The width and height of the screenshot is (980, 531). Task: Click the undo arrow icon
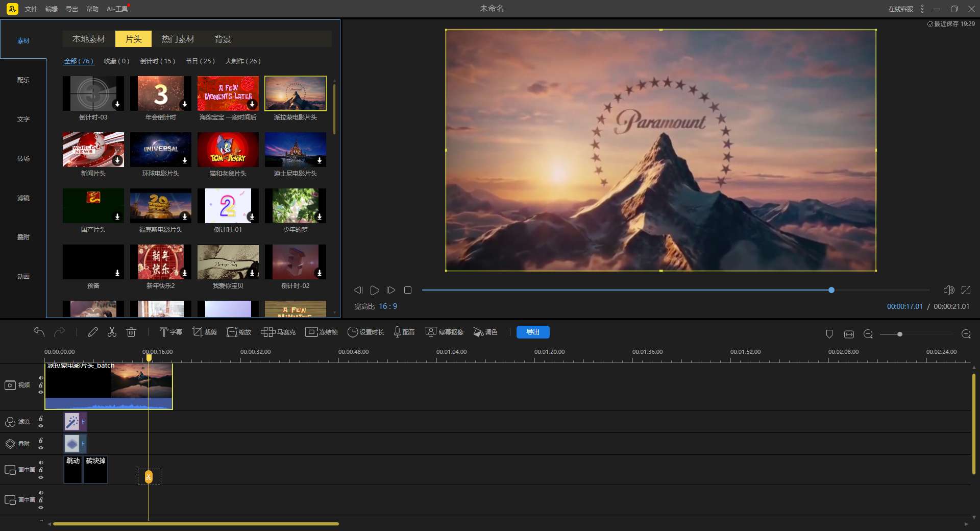pos(39,332)
